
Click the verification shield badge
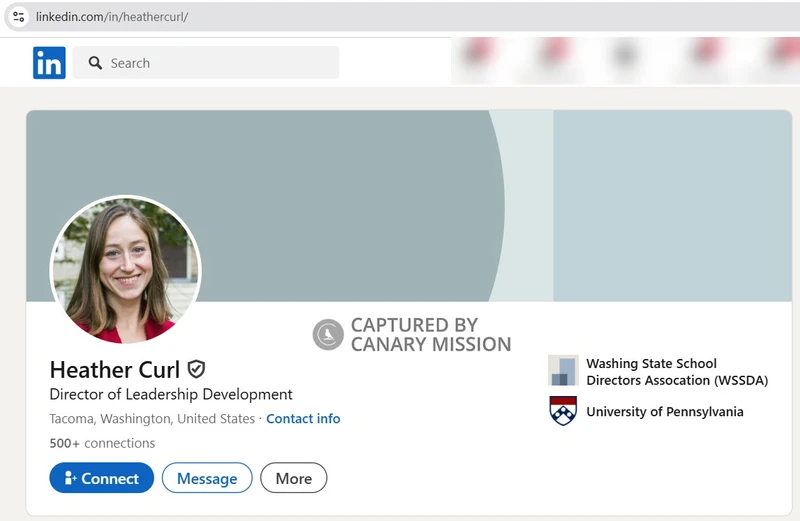[x=196, y=369]
